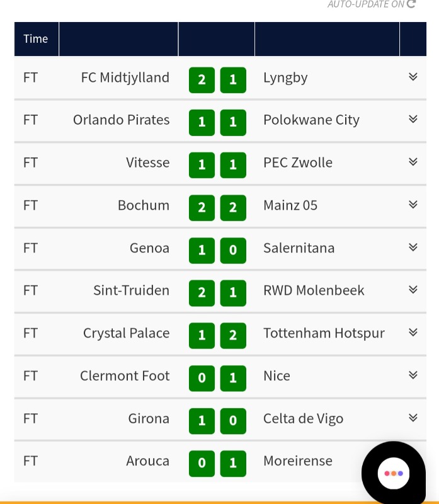Image resolution: width=439 pixels, height=504 pixels.
Task: Click the Celta de Vigo team name
Action: (303, 419)
